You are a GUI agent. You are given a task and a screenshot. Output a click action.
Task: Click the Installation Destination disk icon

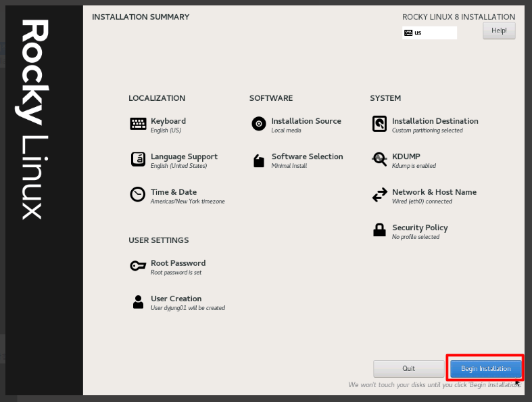379,124
